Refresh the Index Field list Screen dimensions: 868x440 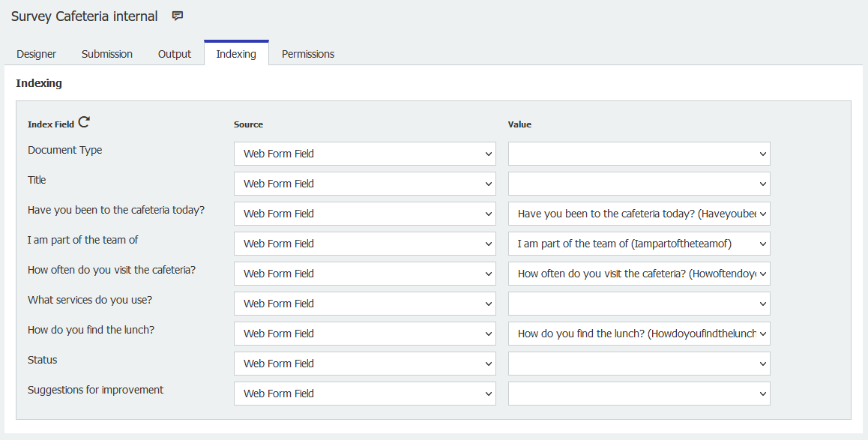(84, 123)
